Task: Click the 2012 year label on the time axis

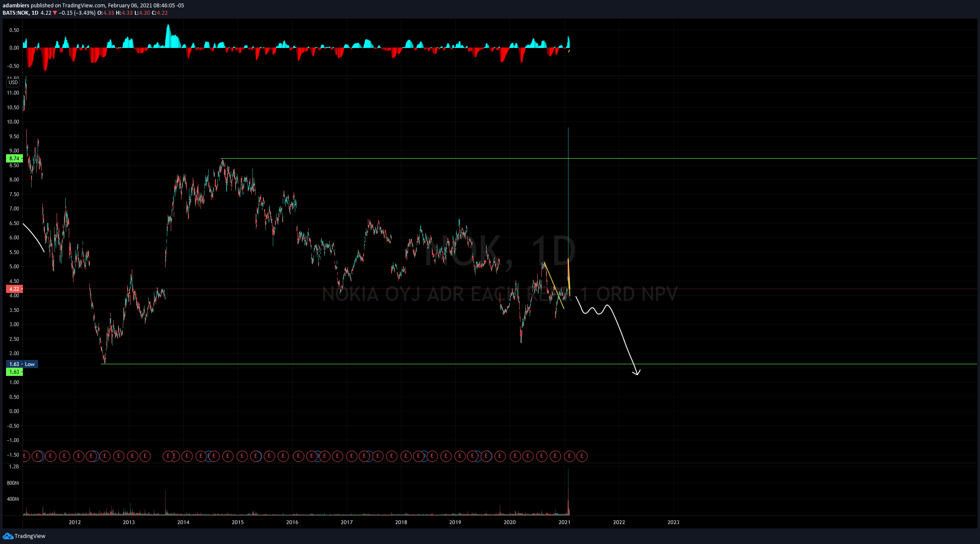Action: click(x=75, y=522)
